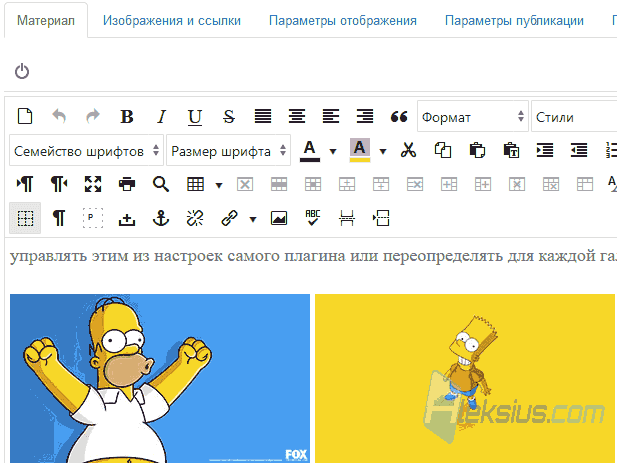Insert table column before
Screen dimensions: 617x469
point(449,184)
